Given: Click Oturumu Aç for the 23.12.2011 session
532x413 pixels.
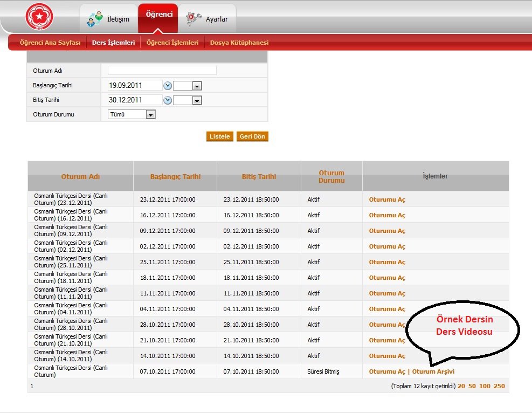Looking at the screenshot, I should click(387, 199).
